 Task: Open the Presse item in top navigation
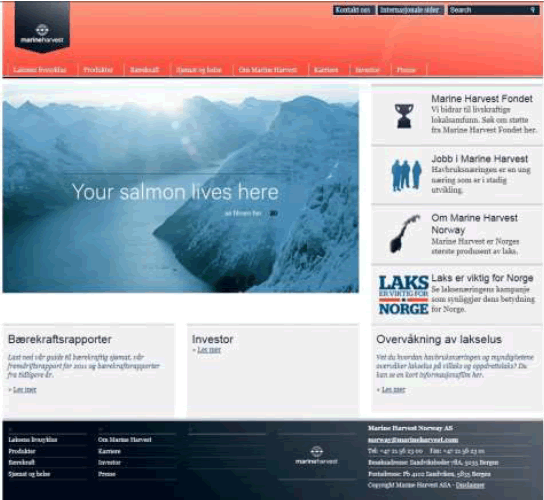pos(406,70)
